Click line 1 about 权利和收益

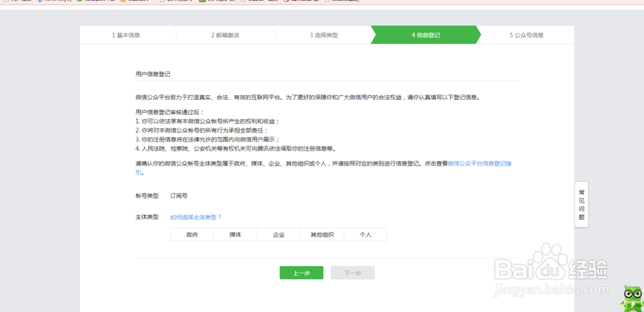[207, 121]
